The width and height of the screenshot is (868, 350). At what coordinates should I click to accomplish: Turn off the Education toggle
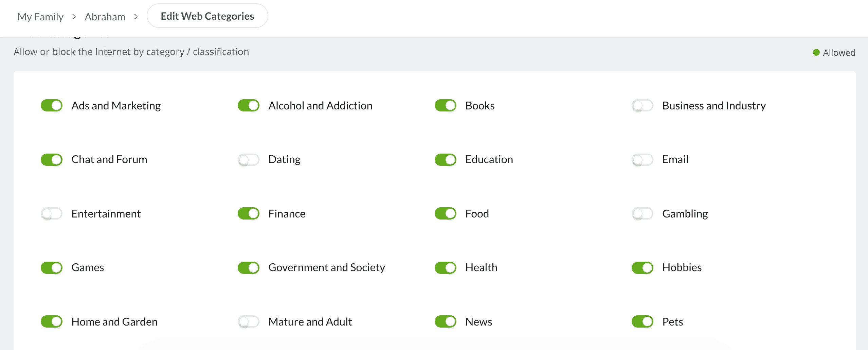446,159
